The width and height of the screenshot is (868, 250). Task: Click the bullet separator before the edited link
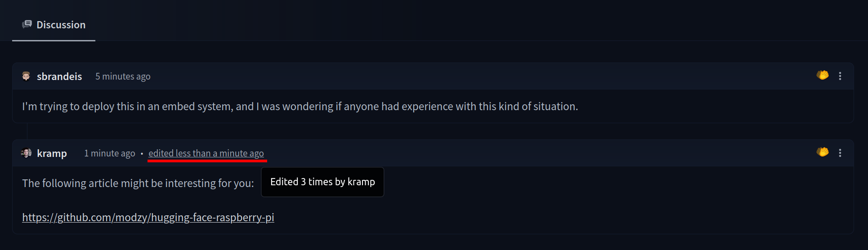(x=142, y=153)
